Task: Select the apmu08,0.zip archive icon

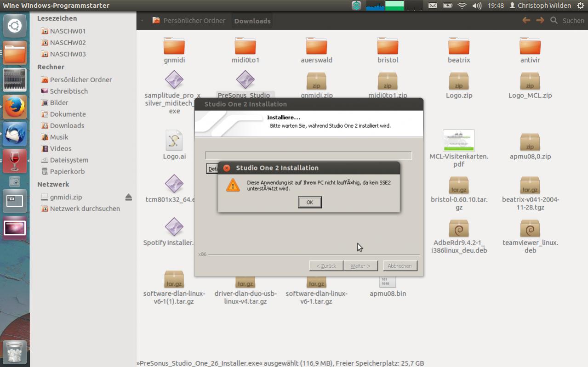Action: pyautogui.click(x=530, y=142)
